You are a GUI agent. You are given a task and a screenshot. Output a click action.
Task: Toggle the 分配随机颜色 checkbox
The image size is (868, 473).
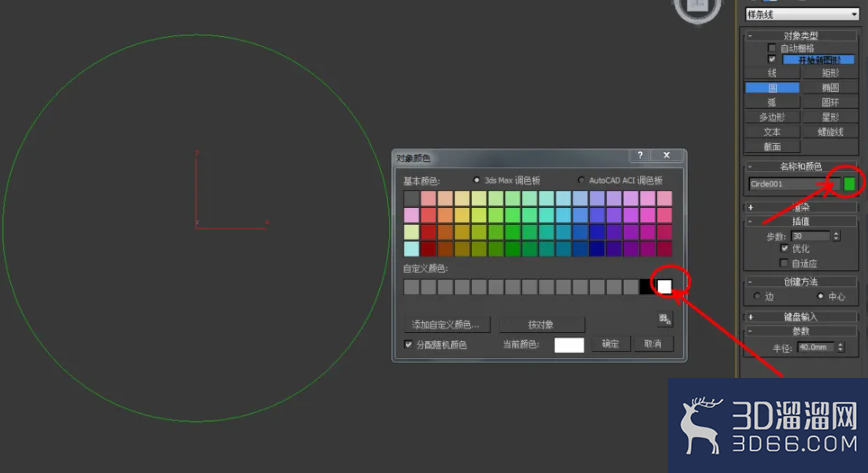click(x=409, y=345)
